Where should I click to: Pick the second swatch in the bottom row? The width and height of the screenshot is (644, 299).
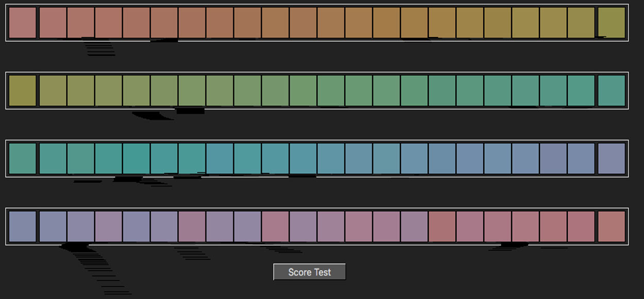pos(53,227)
